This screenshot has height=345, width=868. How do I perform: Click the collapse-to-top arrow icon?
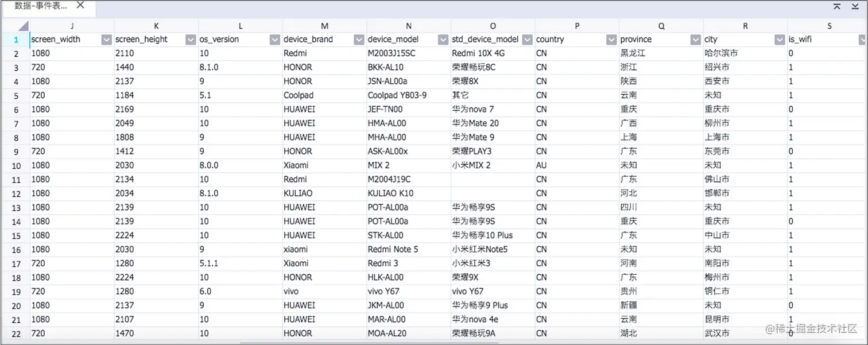[836, 6]
